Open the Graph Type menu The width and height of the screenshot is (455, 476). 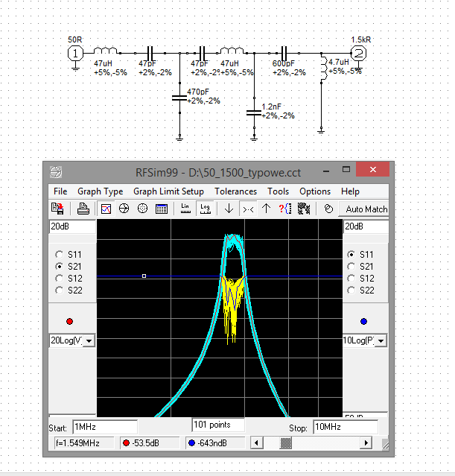100,191
